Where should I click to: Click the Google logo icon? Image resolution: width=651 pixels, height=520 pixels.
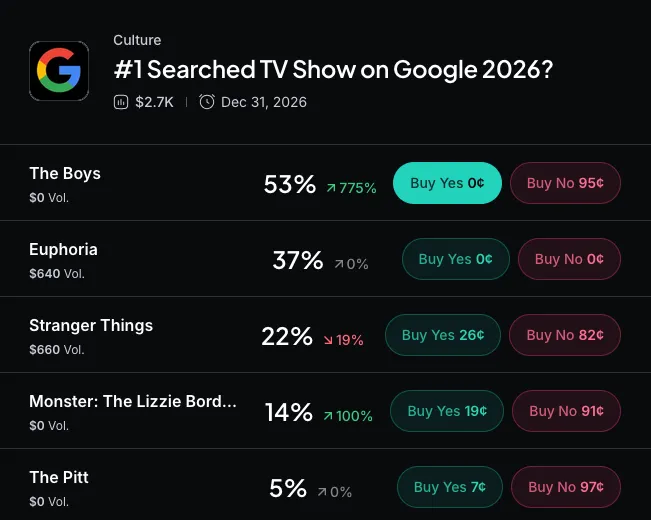click(x=59, y=71)
